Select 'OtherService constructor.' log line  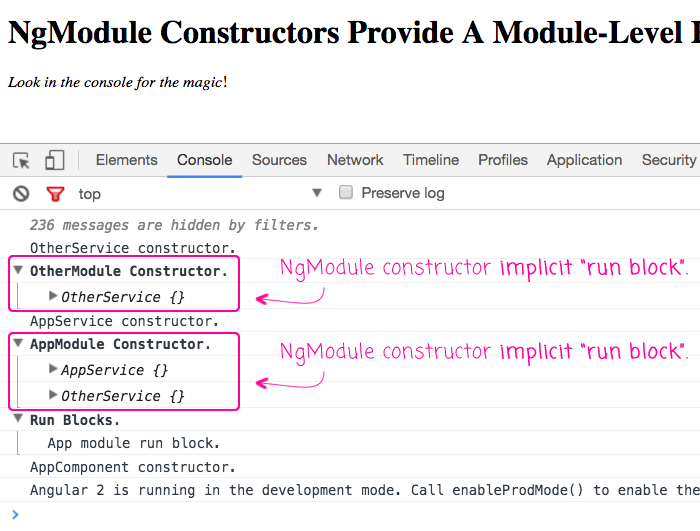(x=133, y=248)
